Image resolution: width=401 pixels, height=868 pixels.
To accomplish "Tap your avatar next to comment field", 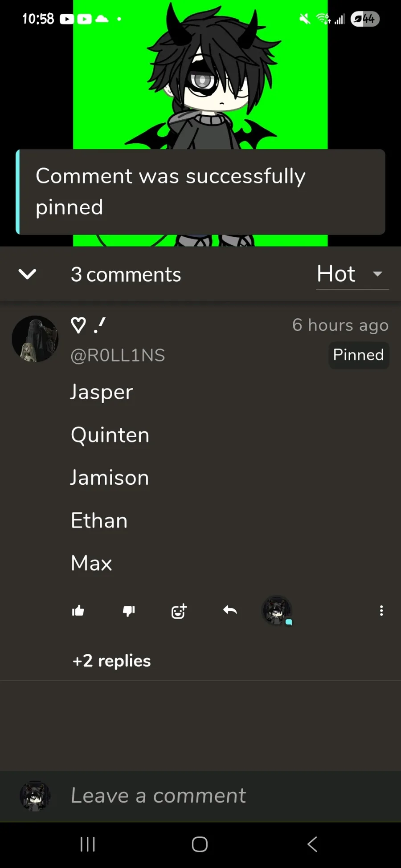I will point(35,796).
